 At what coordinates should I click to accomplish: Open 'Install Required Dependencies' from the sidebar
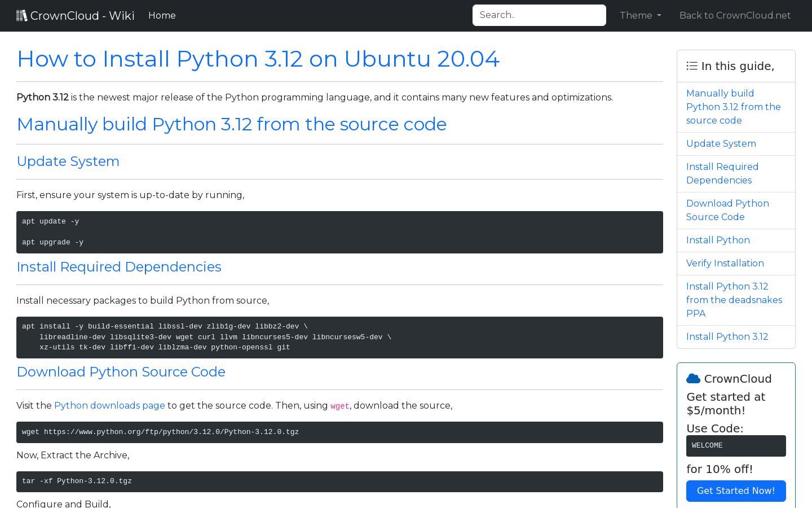[x=722, y=173]
